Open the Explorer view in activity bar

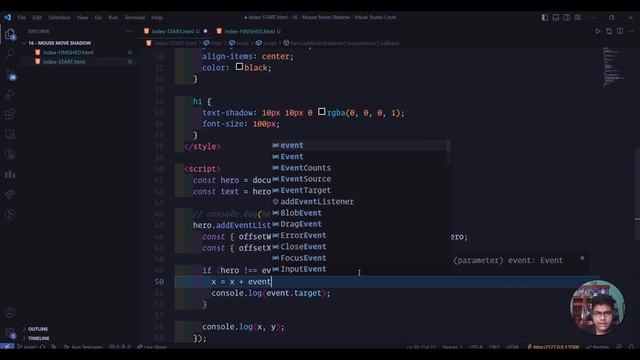pyautogui.click(x=10, y=34)
